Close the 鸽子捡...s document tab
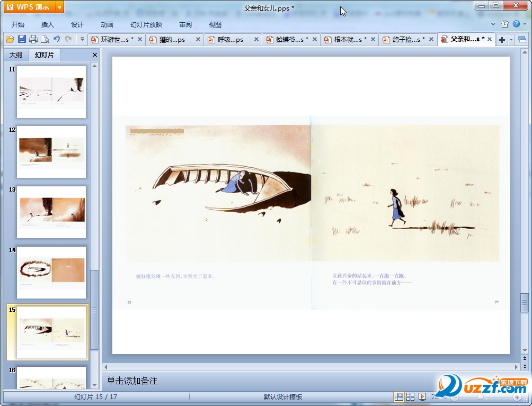Viewport: 532px width, 406px height. [x=431, y=39]
